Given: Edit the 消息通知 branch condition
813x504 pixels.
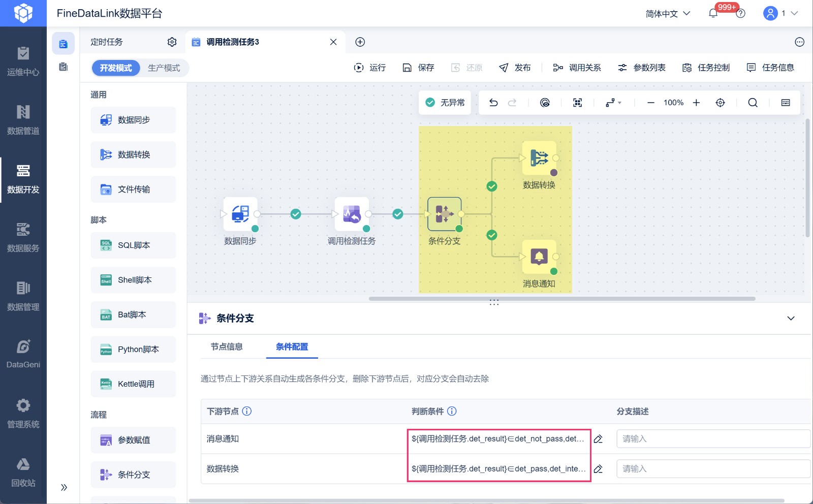Looking at the screenshot, I should click(599, 439).
